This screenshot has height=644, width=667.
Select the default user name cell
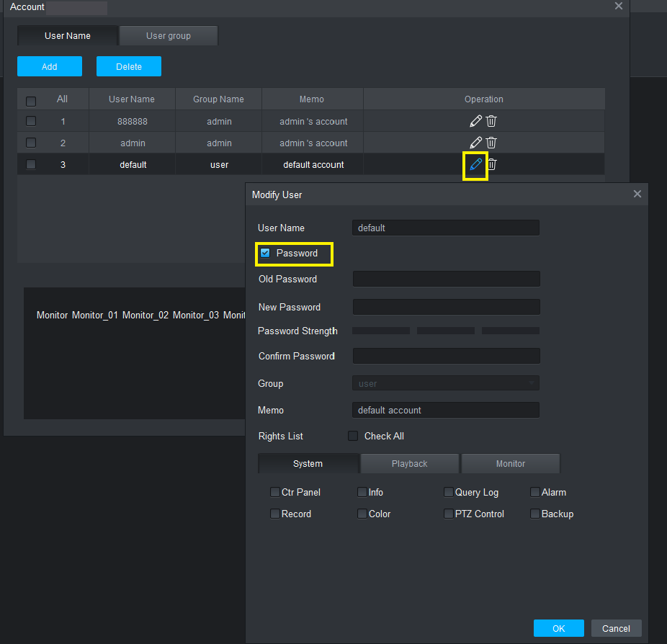(x=133, y=165)
